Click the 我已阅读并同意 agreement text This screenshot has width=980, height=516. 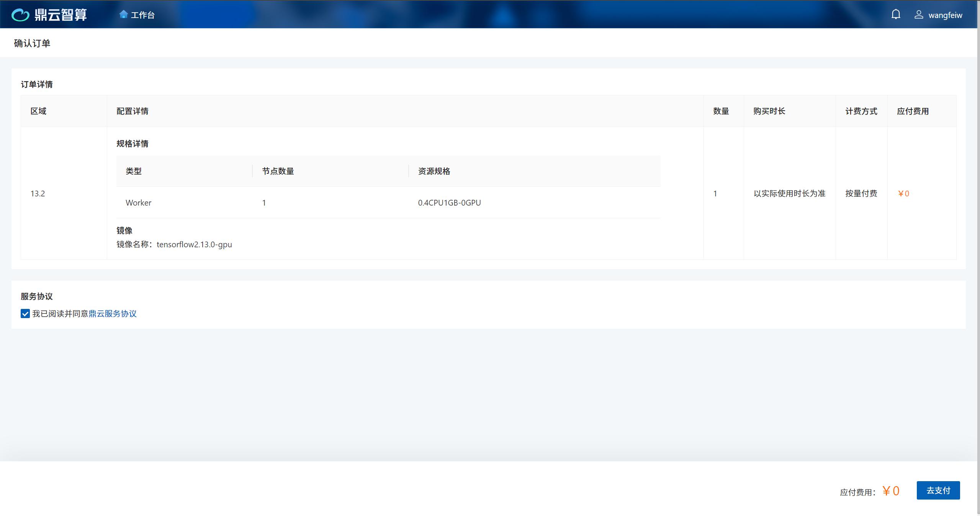[x=61, y=314]
